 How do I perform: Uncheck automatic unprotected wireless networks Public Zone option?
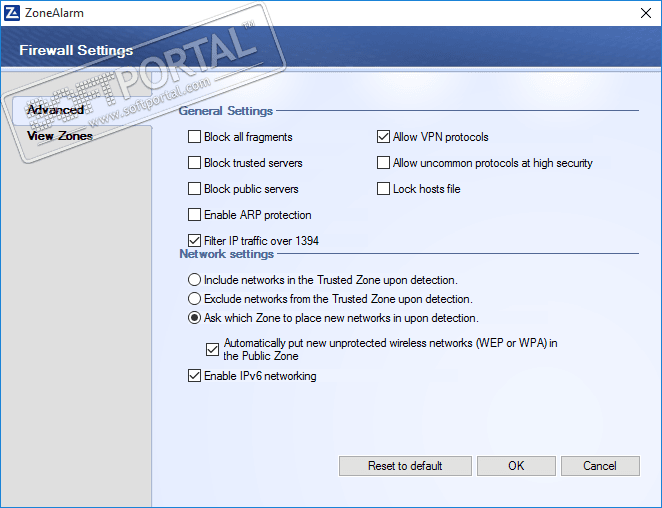point(212,349)
